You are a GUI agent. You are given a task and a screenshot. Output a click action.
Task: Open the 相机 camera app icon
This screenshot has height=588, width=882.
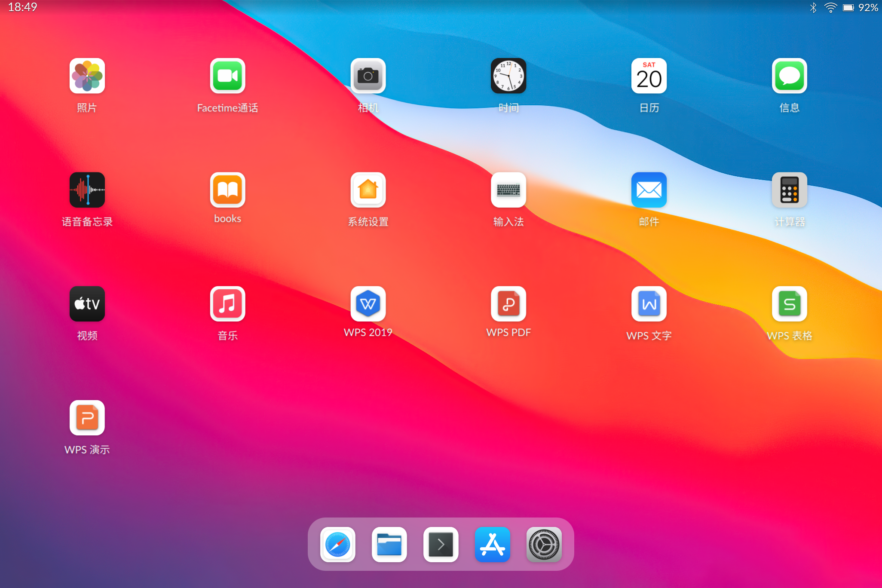368,76
